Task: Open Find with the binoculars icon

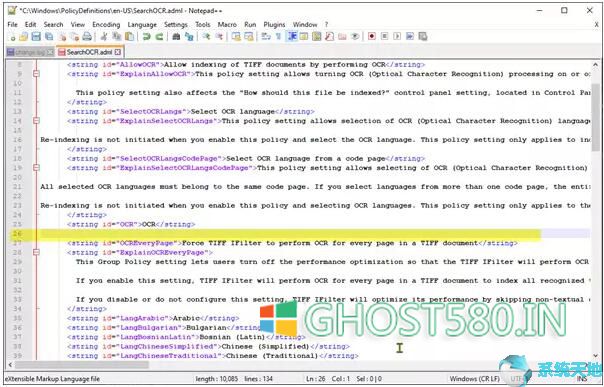Action: 176,37
